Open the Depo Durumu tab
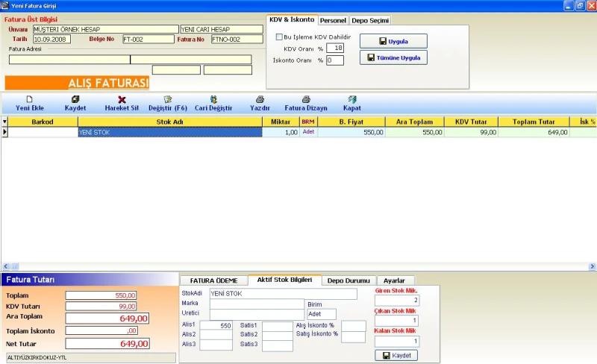The image size is (597, 364). coord(348,280)
